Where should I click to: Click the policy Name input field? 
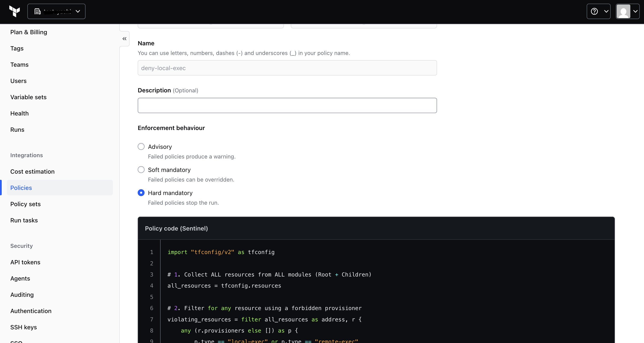(287, 68)
